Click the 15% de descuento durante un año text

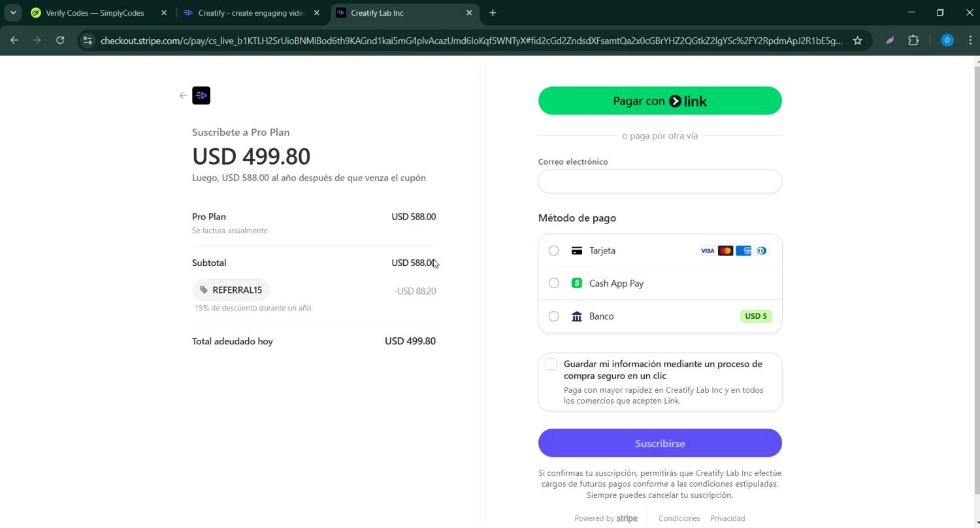point(253,308)
